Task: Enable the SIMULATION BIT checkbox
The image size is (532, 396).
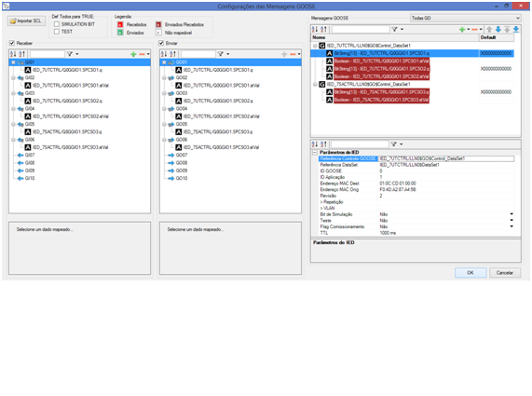Action: point(57,24)
